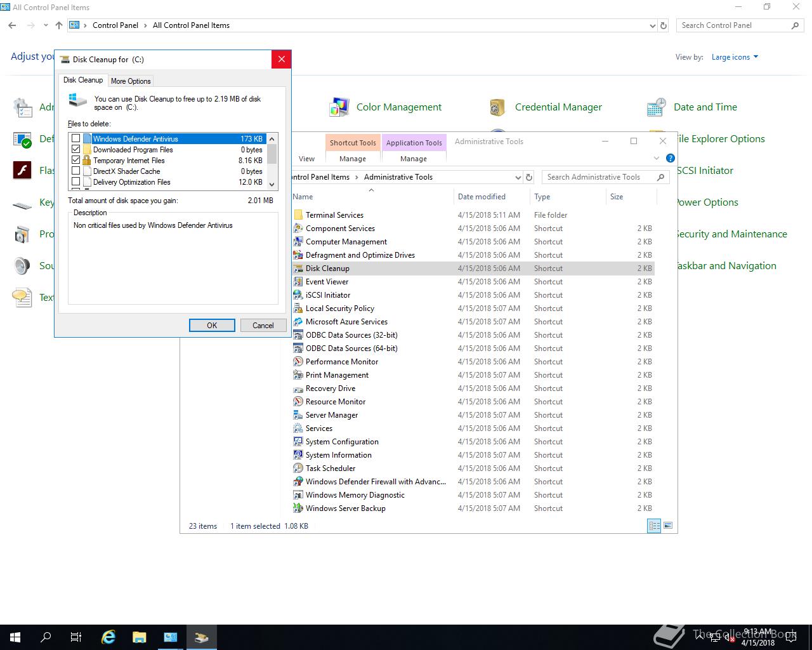This screenshot has width=812, height=650.
Task: Open help in Administrative Tools window
Action: click(671, 158)
